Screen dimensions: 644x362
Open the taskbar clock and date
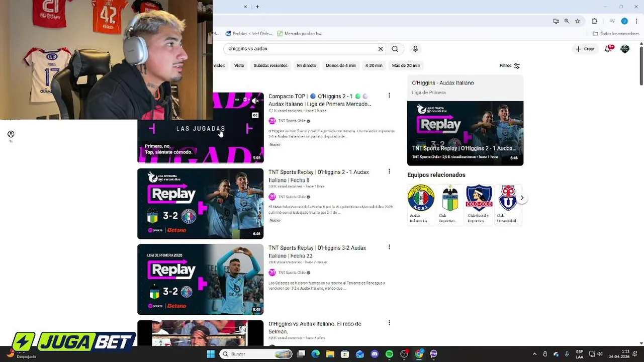619,354
